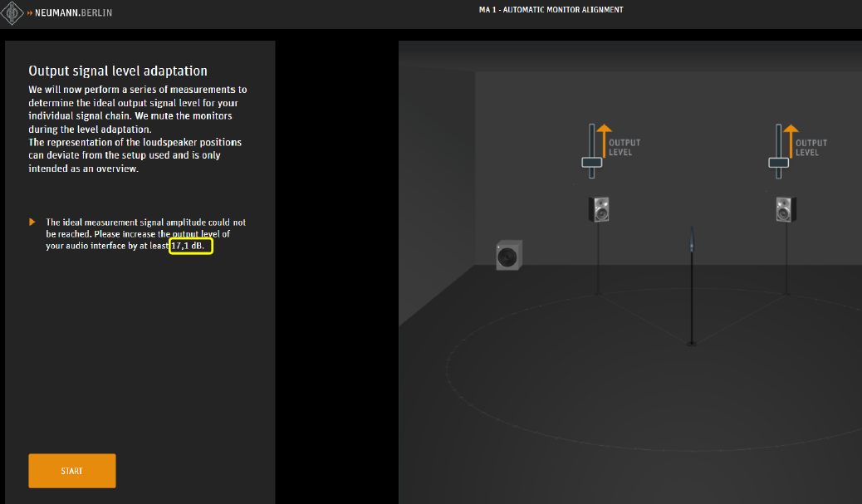Screen dimensions: 862x504
Task: Click the microphone stand base on the floor
Action: 692,343
